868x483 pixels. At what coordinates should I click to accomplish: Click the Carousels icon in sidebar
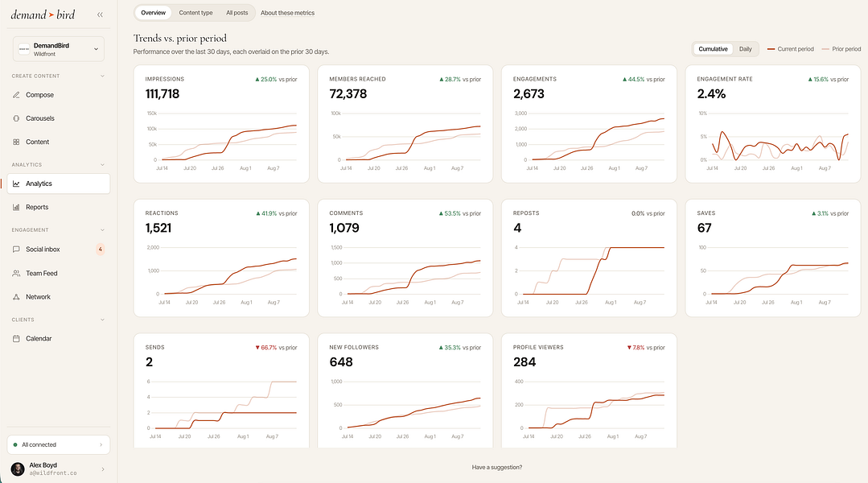16,118
